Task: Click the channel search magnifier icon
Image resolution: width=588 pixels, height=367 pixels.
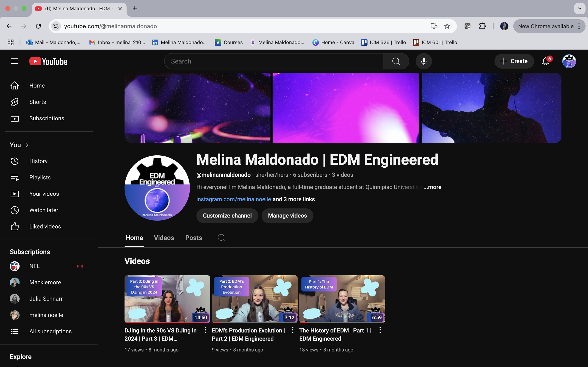Action: [221, 238]
